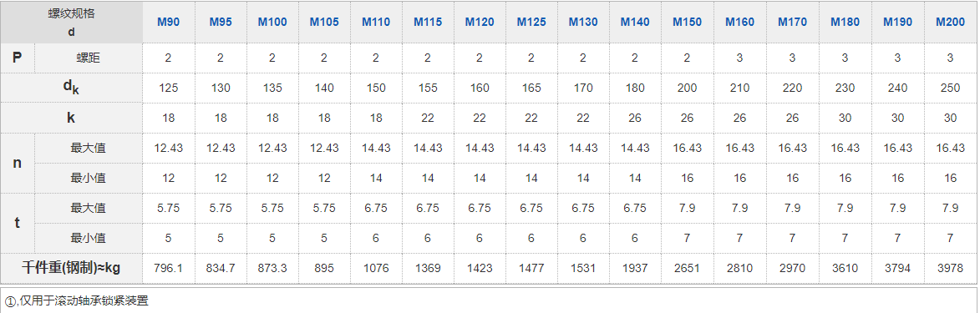Open the M190 specification link
The width and height of the screenshot is (980, 313).
(897, 22)
